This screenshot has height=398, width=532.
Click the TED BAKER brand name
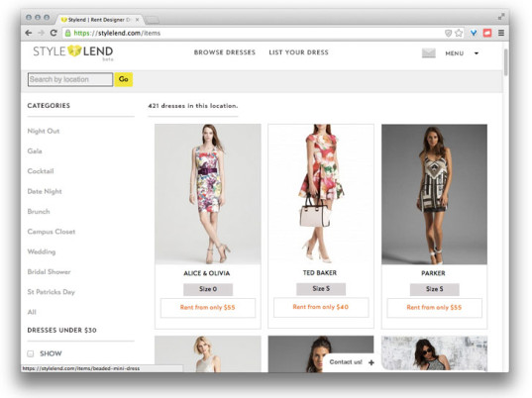320,273
